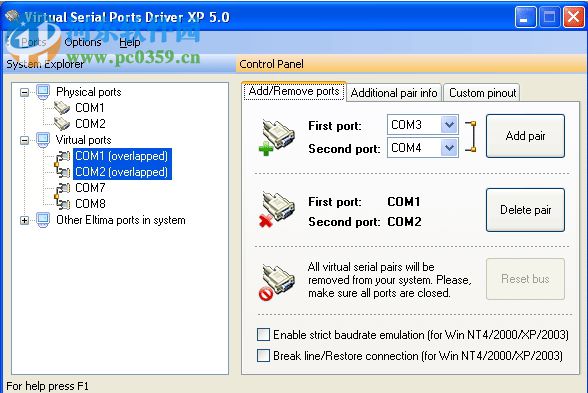The height and width of the screenshot is (393, 588).
Task: Click the COM3 value in First port field
Action: point(406,124)
